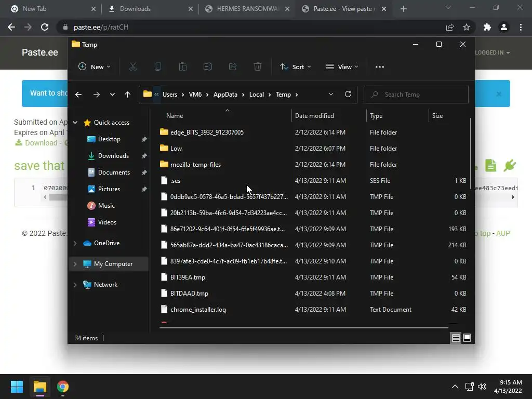
Task: Expand address bar history dropdown
Action: (331, 95)
